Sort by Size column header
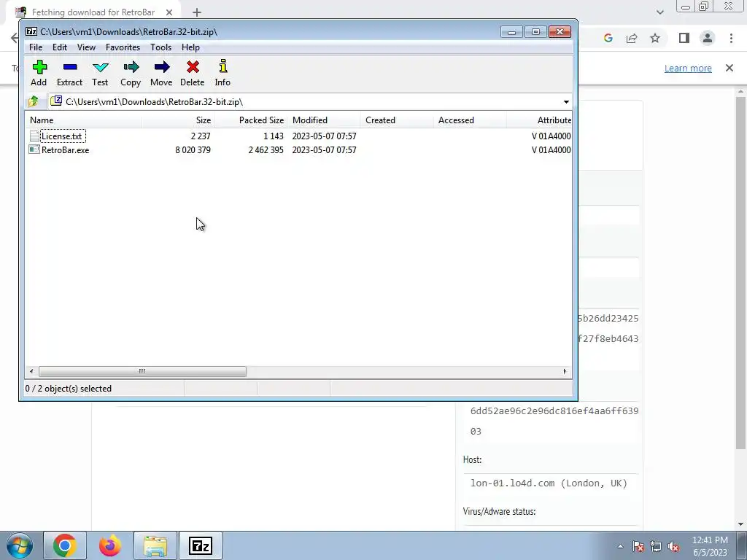This screenshot has width=747, height=560. (x=178, y=120)
